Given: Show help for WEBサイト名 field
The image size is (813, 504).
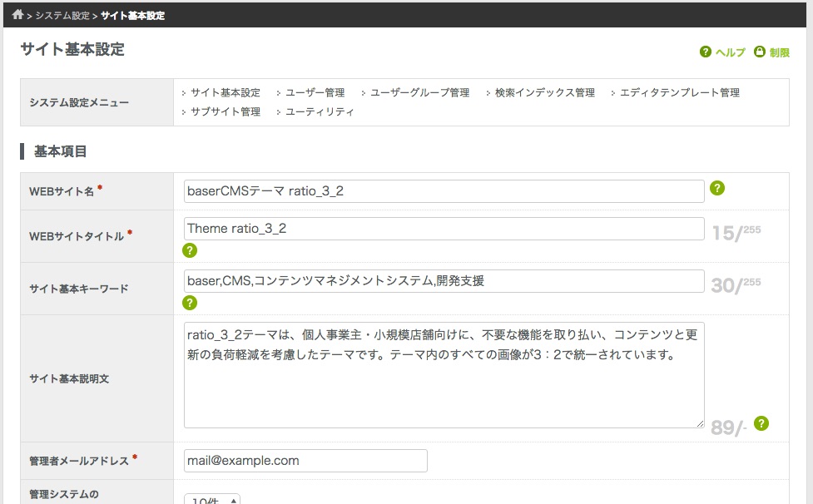Looking at the screenshot, I should click(x=717, y=188).
